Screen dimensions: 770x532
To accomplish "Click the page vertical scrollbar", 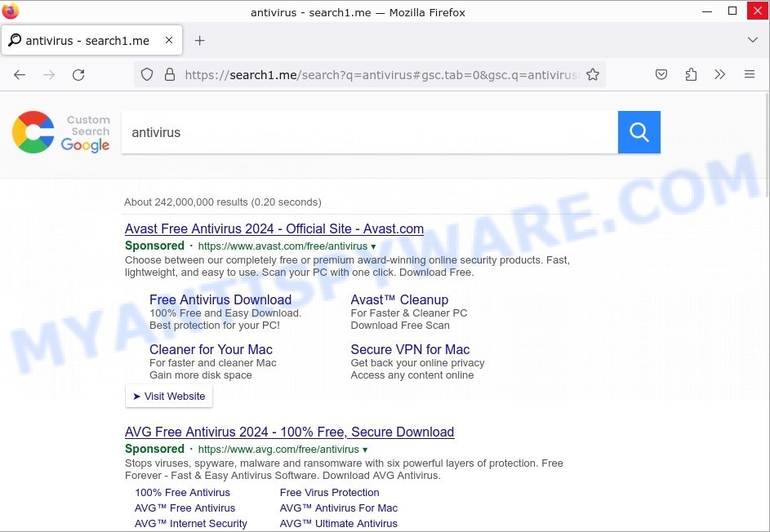I will tap(767, 147).
